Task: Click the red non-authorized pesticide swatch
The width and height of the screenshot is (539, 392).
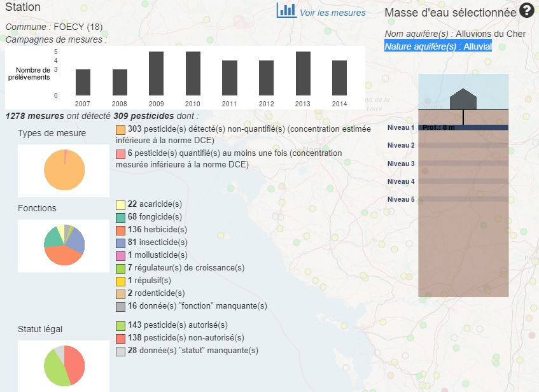Action: pos(120,338)
